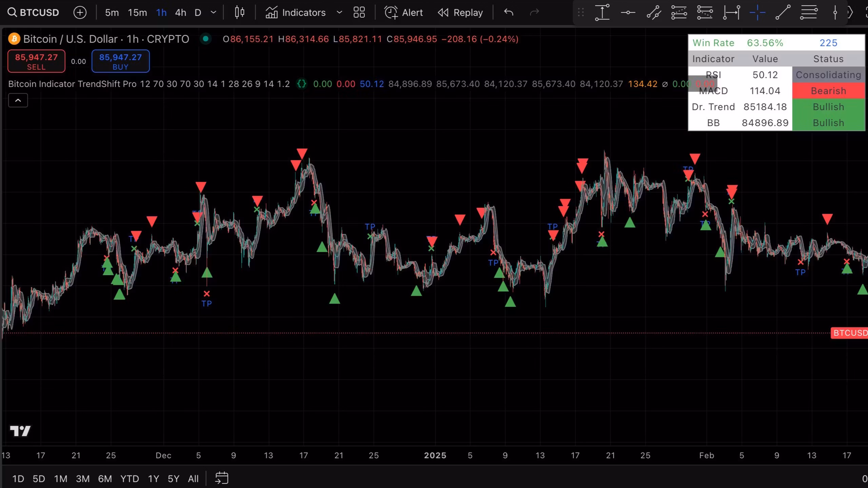Click the red SELL price button

click(36, 61)
